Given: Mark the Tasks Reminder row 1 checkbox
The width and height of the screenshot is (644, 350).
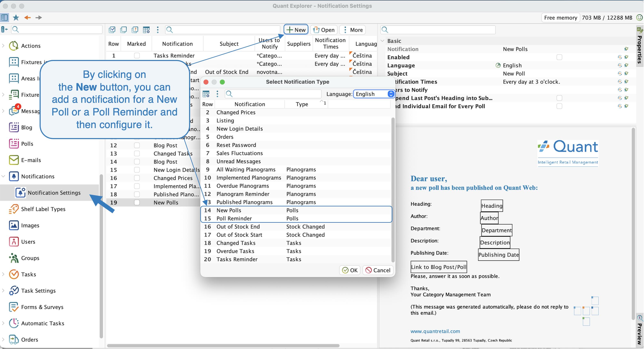Looking at the screenshot, I should click(137, 55).
